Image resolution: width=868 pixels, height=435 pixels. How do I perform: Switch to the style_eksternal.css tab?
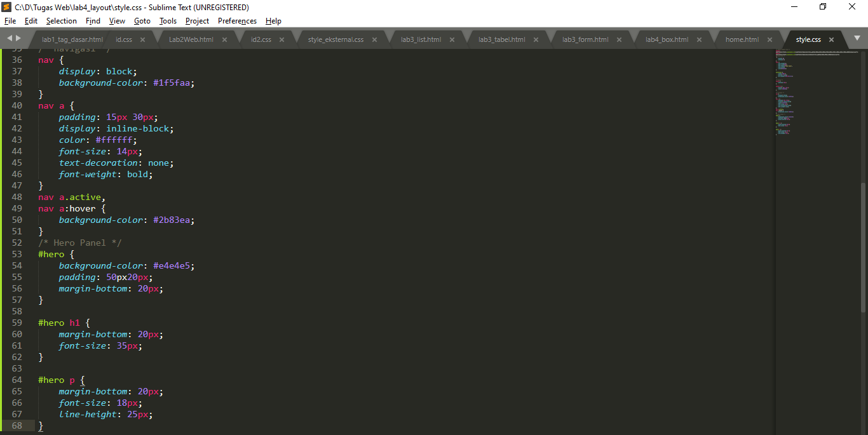point(336,39)
